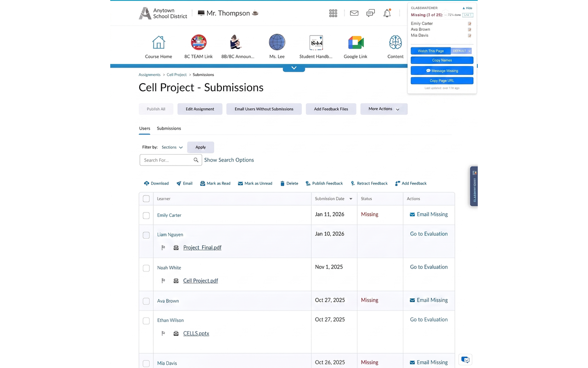Open the chat bubbles icon in header

coord(371,13)
